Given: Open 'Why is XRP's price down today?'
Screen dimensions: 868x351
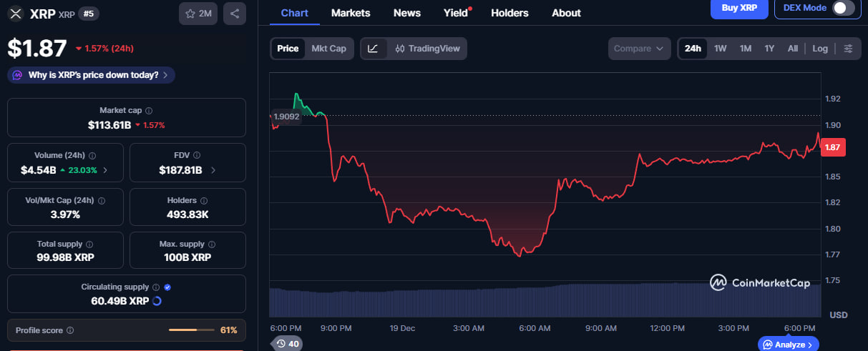Looking at the screenshot, I should [91, 75].
